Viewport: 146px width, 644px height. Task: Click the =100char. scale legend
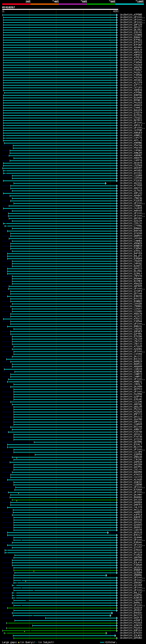point(109,642)
